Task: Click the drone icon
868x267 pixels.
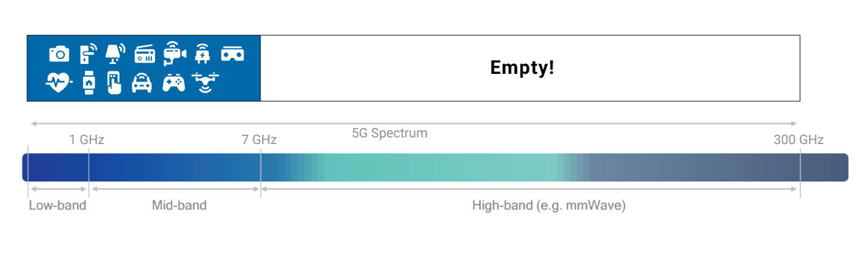Action: click(206, 82)
